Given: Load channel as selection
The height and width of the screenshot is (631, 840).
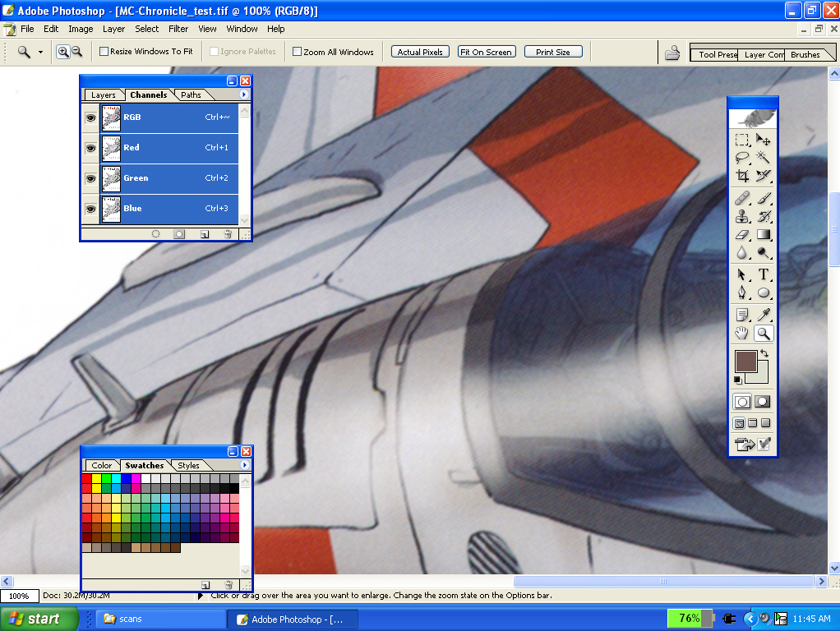Looking at the screenshot, I should [x=155, y=234].
